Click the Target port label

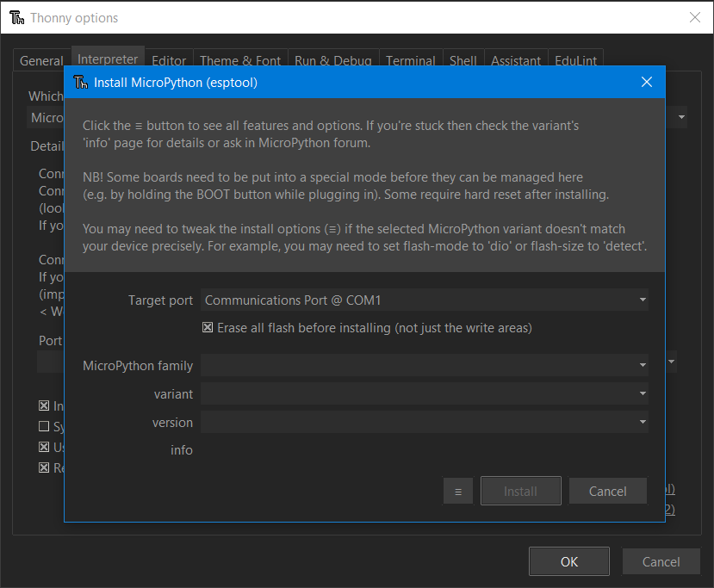(161, 300)
